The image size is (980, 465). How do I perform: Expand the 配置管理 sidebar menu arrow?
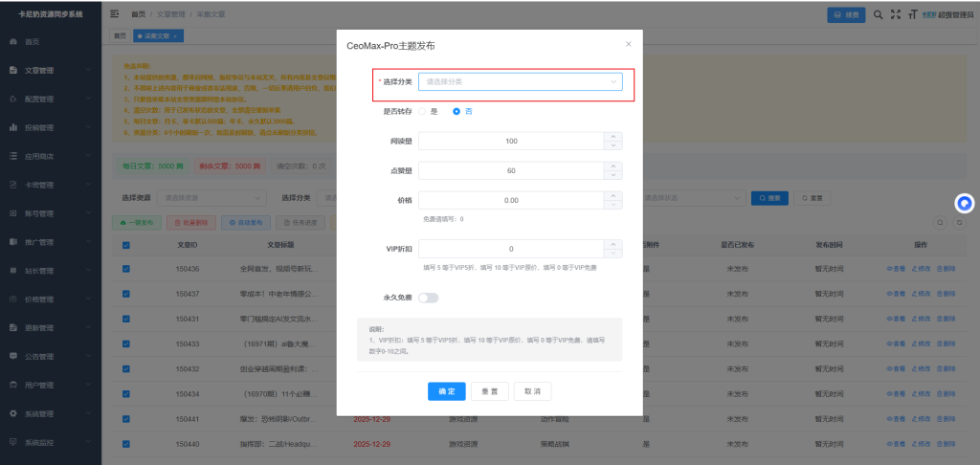click(89, 99)
